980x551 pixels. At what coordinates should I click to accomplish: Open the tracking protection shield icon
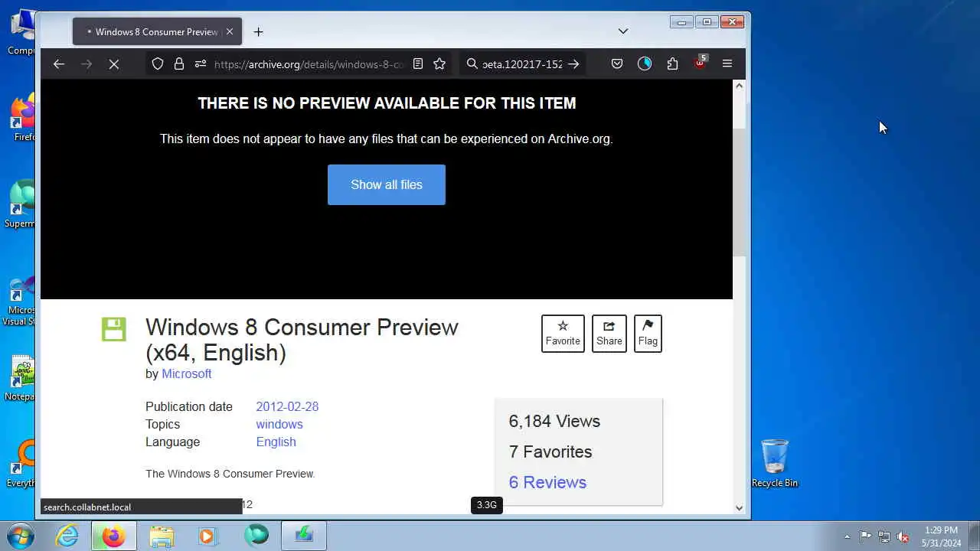pos(158,64)
